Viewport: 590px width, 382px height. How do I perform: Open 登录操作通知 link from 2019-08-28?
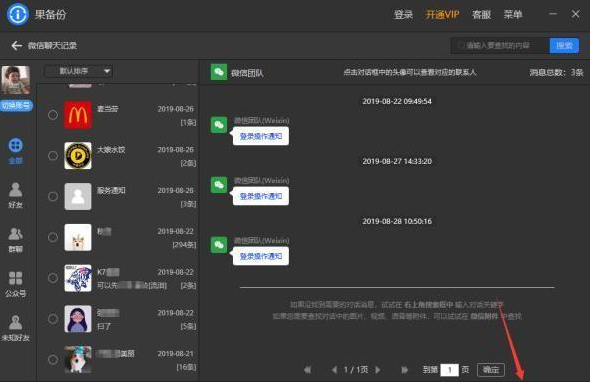point(261,256)
